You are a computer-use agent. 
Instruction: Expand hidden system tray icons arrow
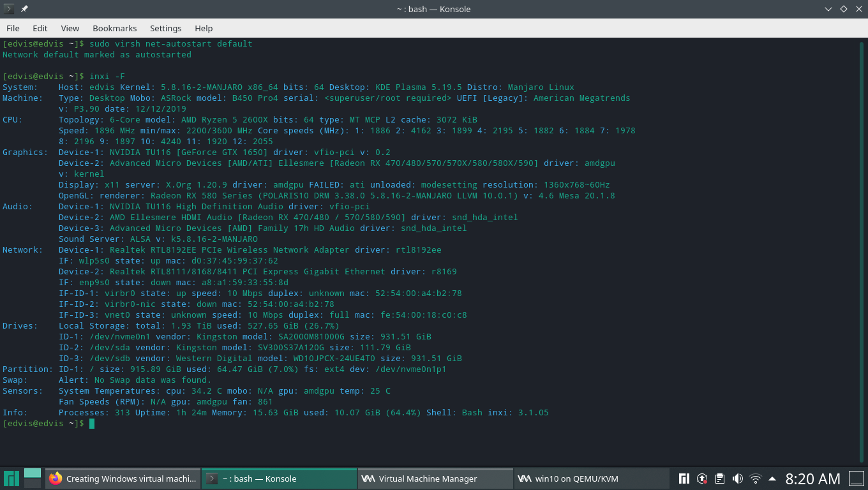coord(772,479)
